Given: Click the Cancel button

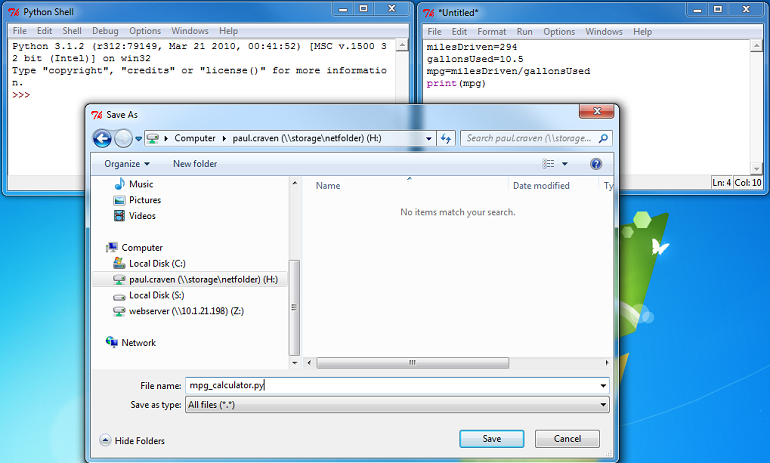Looking at the screenshot, I should (x=567, y=439).
